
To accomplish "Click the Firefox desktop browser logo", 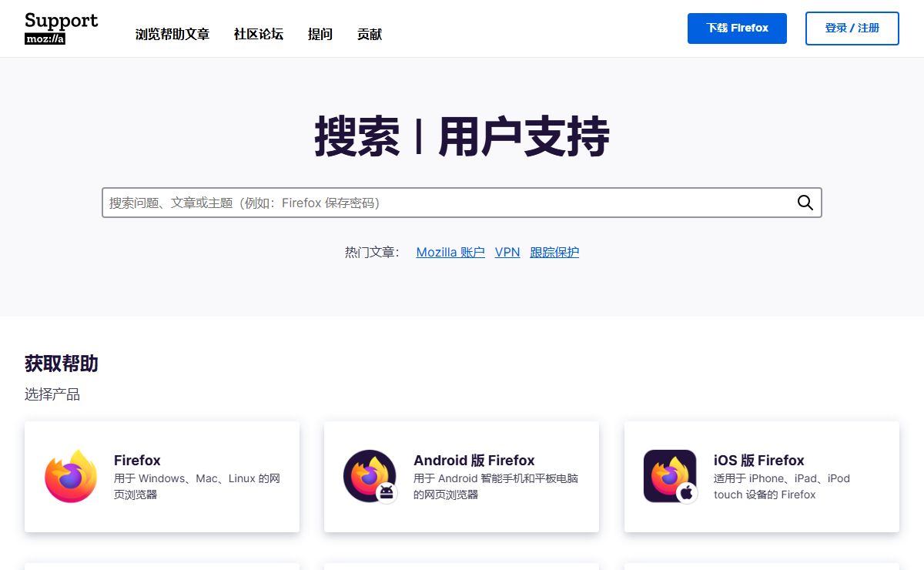I will 71,477.
